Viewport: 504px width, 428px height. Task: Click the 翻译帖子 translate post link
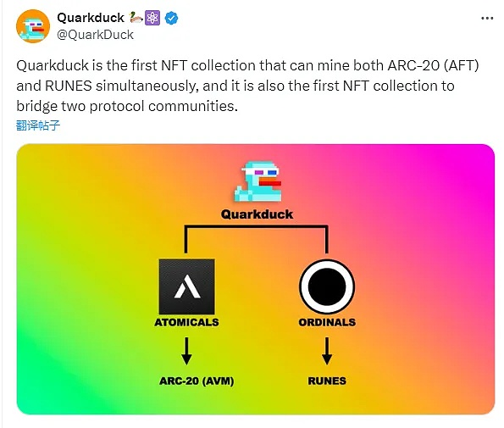point(38,125)
